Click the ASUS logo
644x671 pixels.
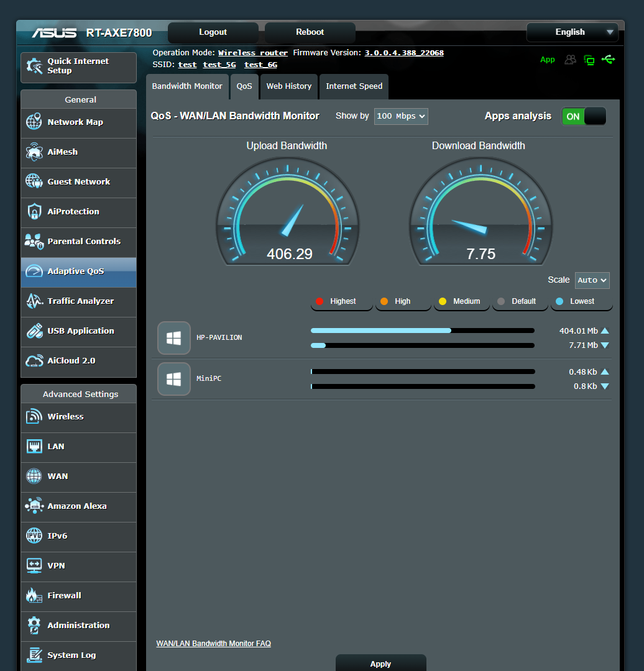point(54,33)
